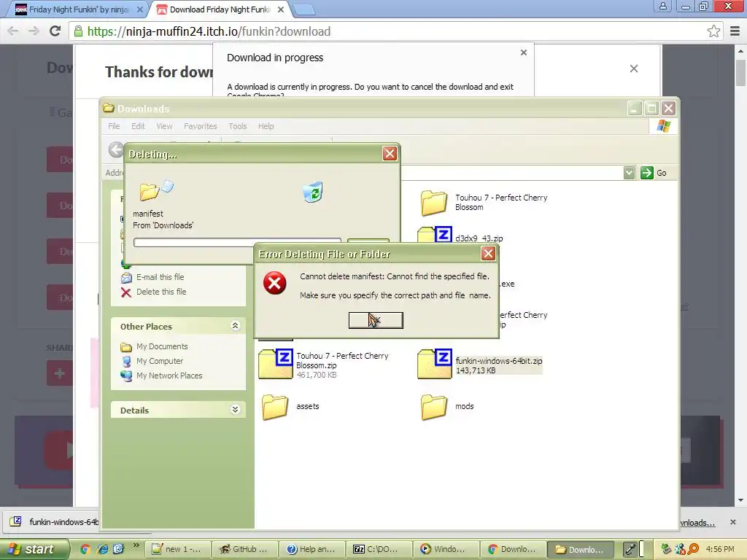Click the Chrome user profile icon
Screen dimensions: 747x560
pos(662,6)
